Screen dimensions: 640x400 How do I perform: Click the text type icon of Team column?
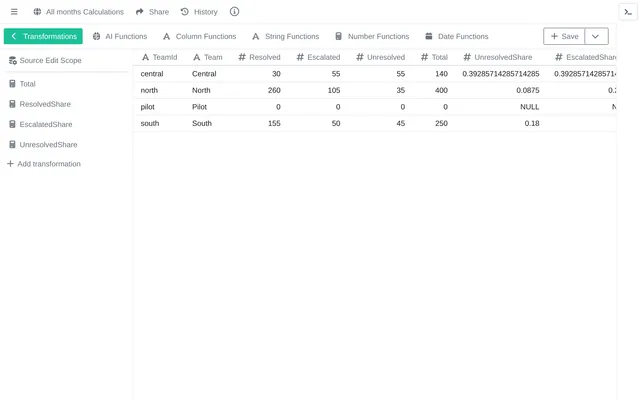(x=197, y=57)
